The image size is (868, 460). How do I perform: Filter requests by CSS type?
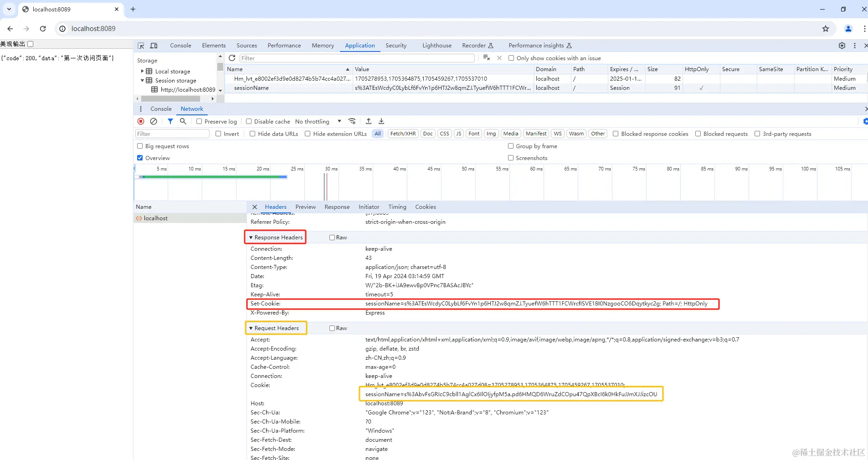(444, 134)
